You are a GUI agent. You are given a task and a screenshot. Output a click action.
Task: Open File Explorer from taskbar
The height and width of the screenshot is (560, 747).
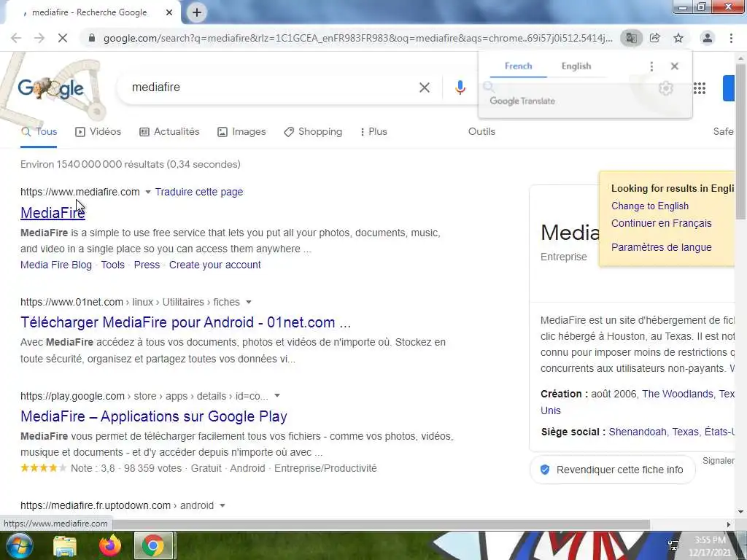point(65,546)
